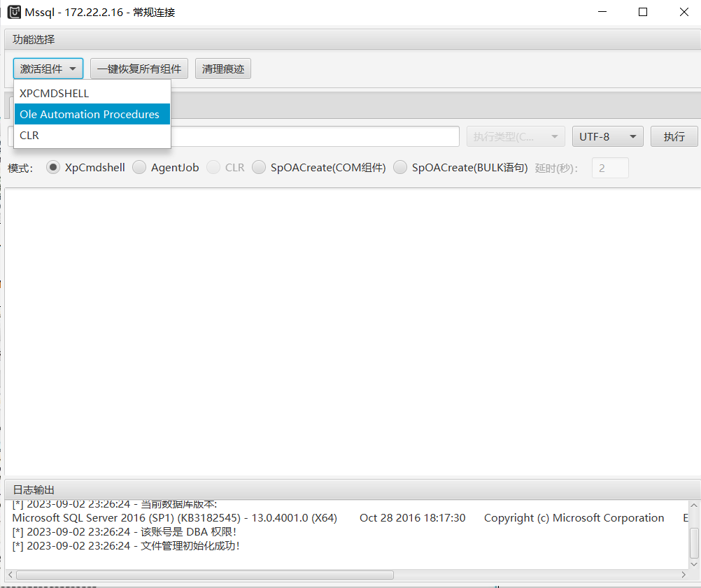The height and width of the screenshot is (588, 701).
Task: Click the 执行 button
Action: (674, 136)
